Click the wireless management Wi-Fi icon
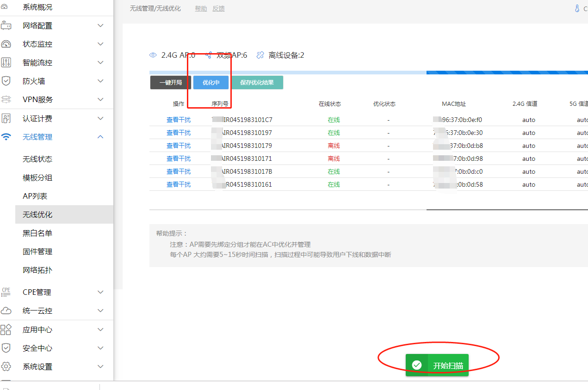This screenshot has height=390, width=588. click(x=6, y=137)
